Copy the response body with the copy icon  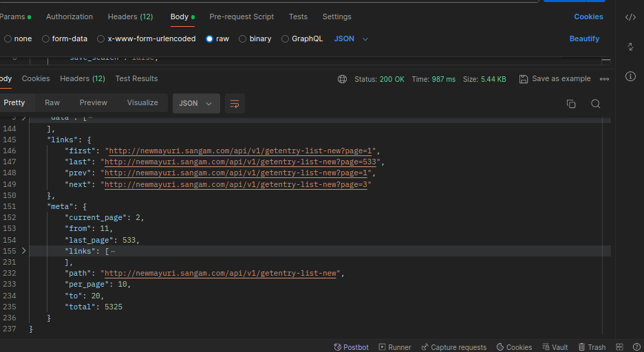point(571,104)
